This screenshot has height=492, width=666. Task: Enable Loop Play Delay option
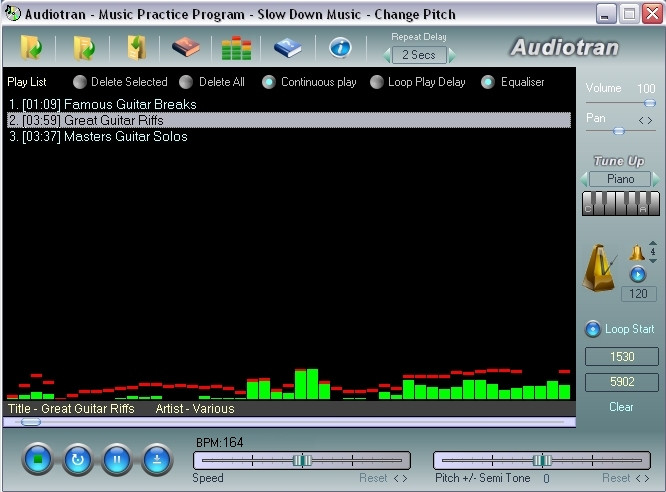pyautogui.click(x=418, y=82)
